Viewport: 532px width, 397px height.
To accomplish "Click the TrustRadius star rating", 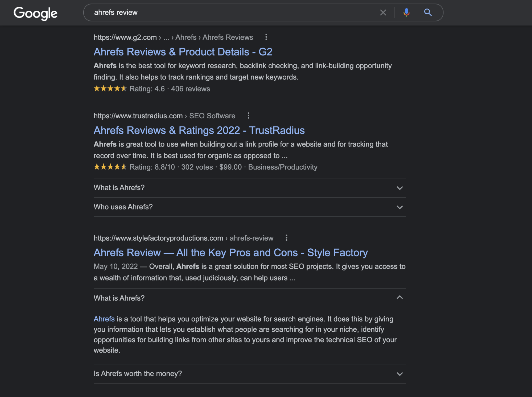I will click(110, 167).
